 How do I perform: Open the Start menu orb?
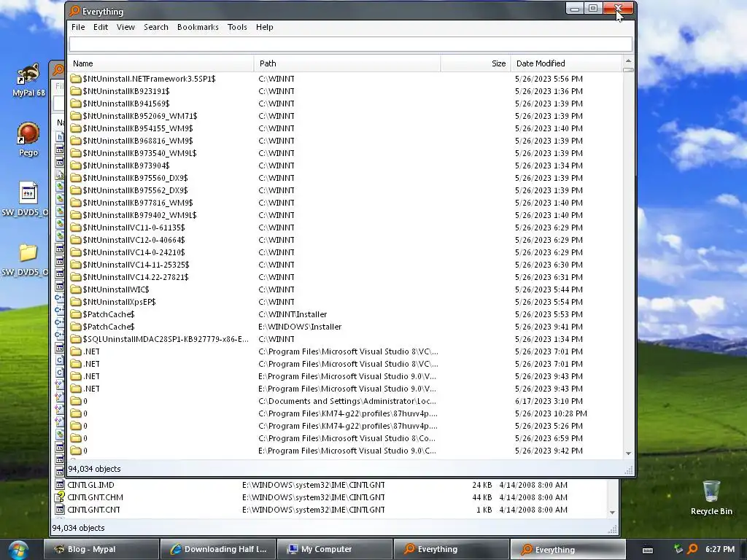click(18, 550)
